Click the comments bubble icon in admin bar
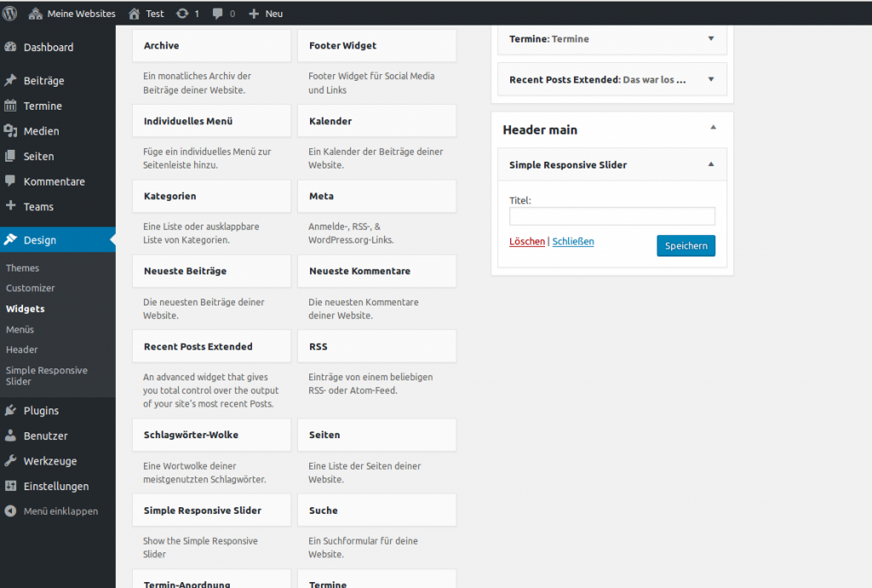 tap(217, 14)
